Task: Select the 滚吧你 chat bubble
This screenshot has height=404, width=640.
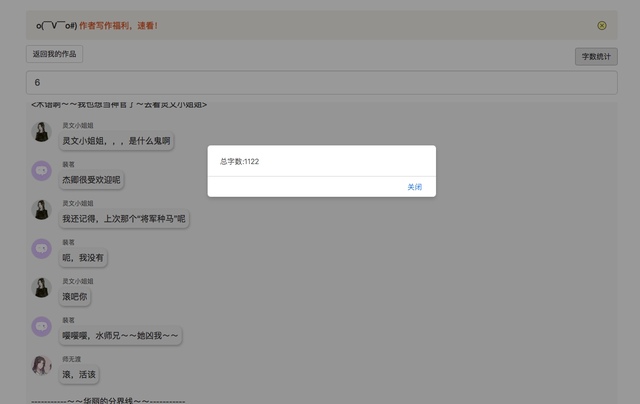Action: [x=76, y=297]
